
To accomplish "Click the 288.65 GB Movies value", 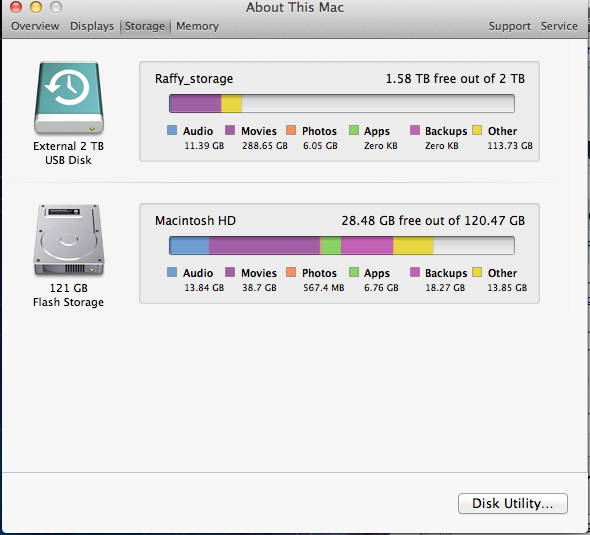I will click(265, 146).
